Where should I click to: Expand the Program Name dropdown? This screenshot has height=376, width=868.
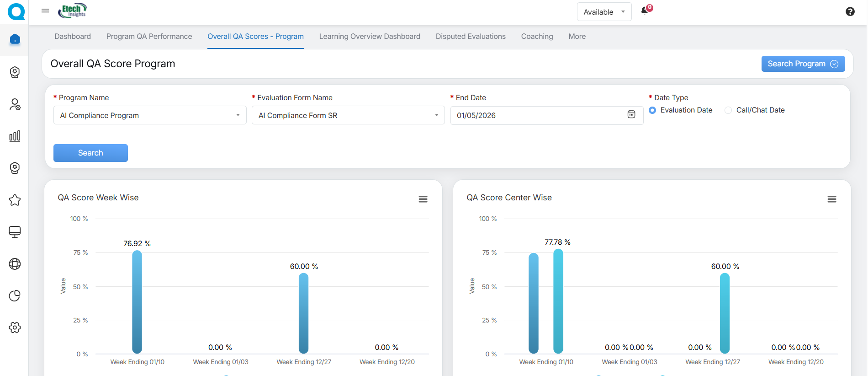click(x=150, y=115)
